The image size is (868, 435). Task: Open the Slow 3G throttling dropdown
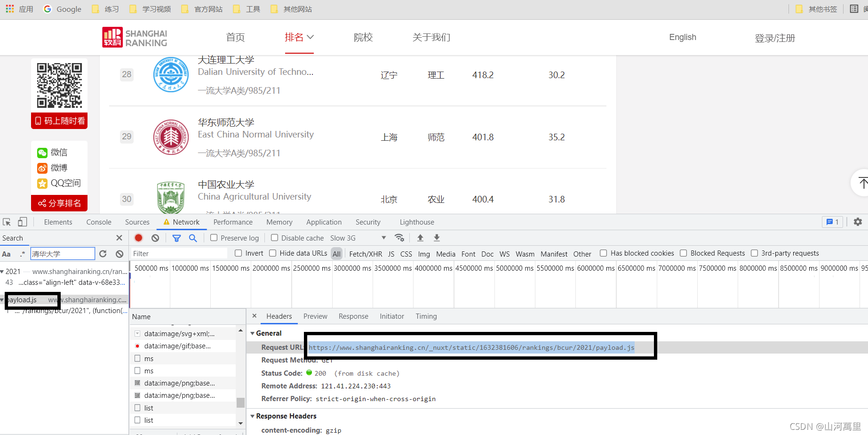pos(358,238)
